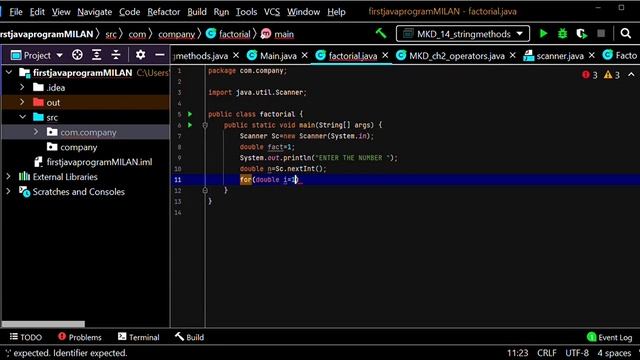Open the Refactor menu

click(164, 12)
